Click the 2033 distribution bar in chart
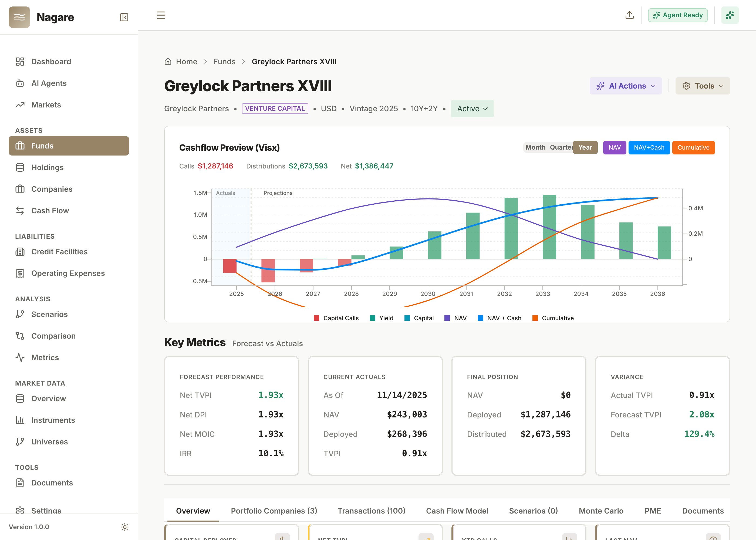 click(x=549, y=227)
